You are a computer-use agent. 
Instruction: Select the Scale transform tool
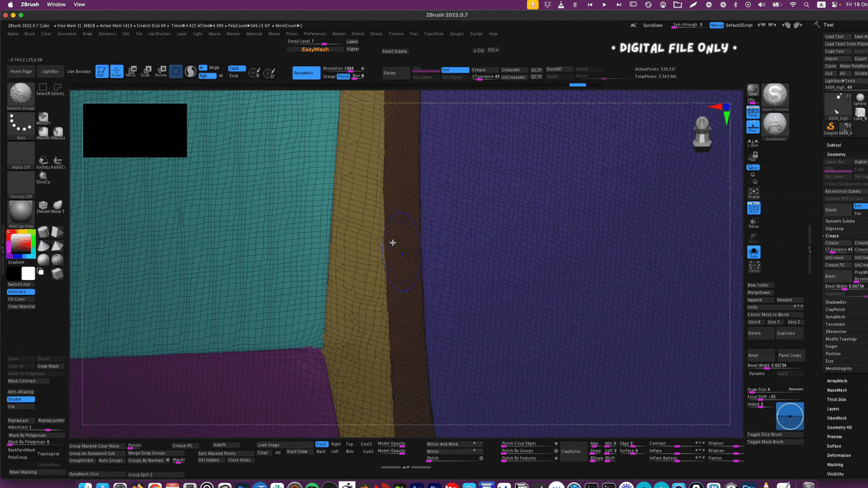[146, 71]
